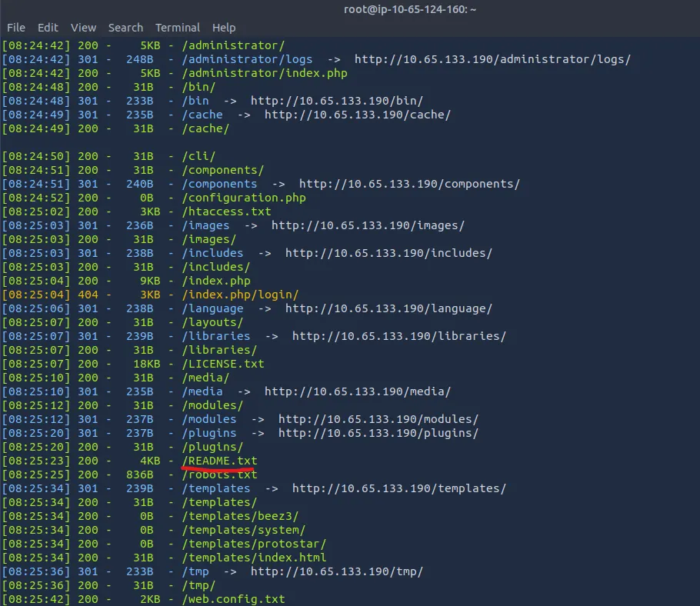Viewport: 700px width, 606px height.
Task: Open the View menu
Action: 83,28
